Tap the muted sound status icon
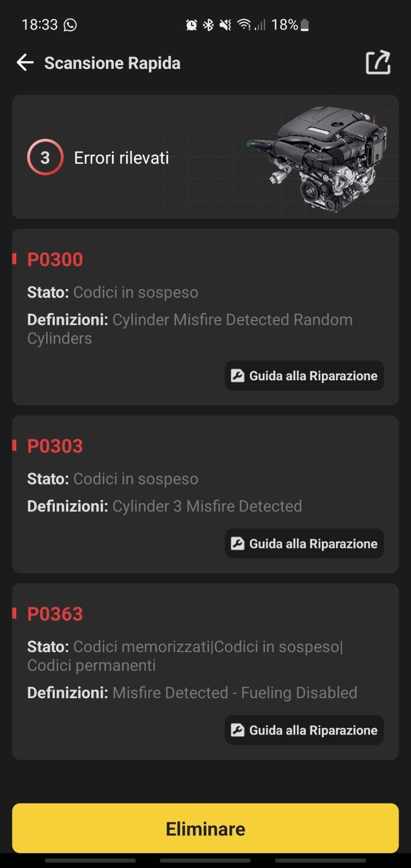The image size is (411, 868). 225,25
